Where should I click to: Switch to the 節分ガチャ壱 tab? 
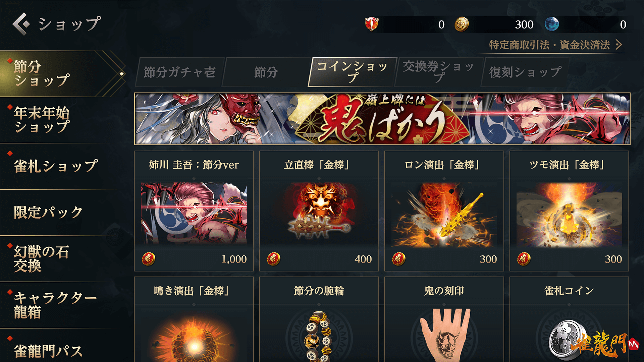(180, 72)
